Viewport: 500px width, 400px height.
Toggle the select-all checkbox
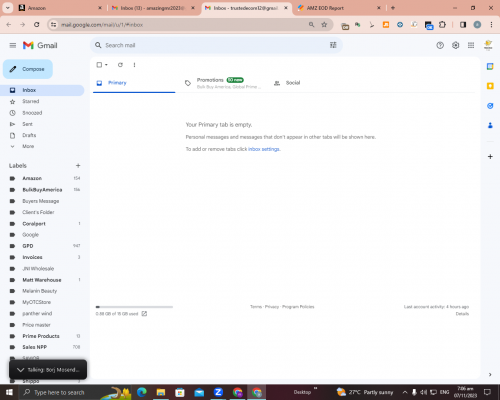click(99, 65)
